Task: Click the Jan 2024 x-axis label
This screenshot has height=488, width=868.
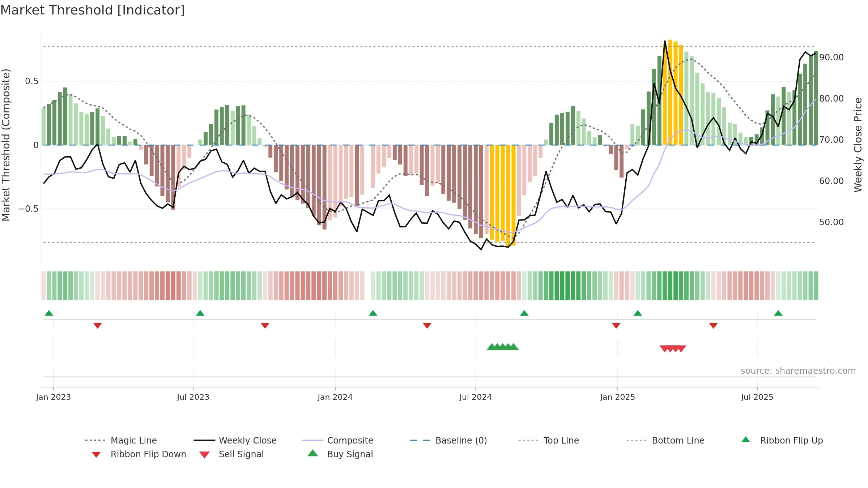Action: [x=335, y=397]
